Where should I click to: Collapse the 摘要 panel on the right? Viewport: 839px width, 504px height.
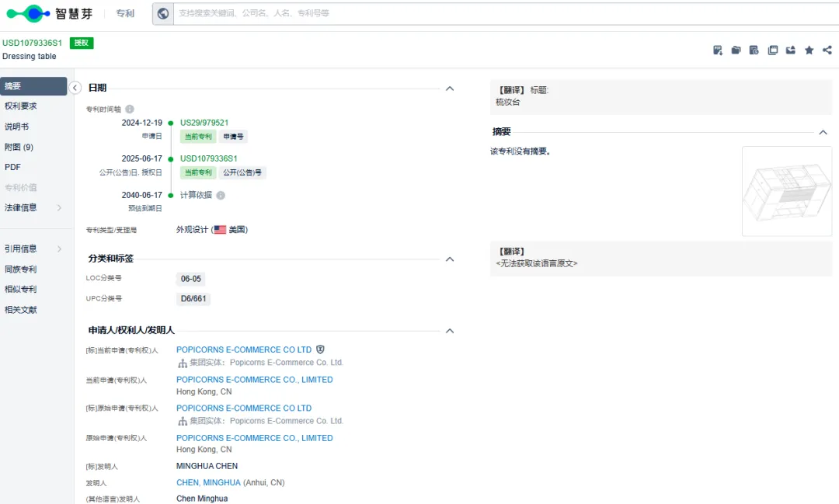tap(823, 132)
